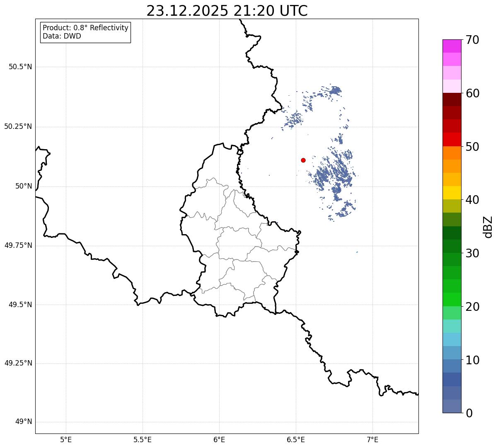Click the colorbar tick label '0'

pyautogui.click(x=469, y=413)
